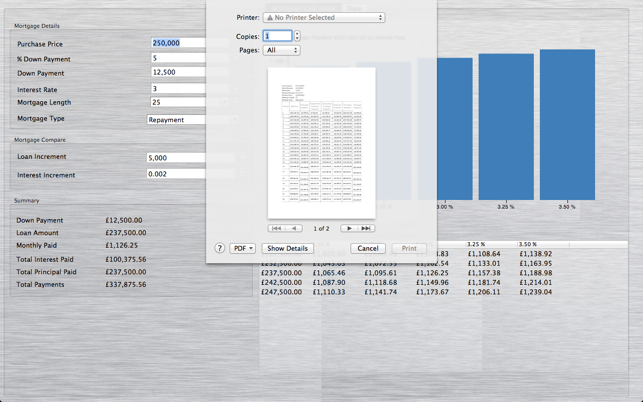This screenshot has height=402, width=643.
Task: Click the Interest Increment field
Action: tap(176, 174)
